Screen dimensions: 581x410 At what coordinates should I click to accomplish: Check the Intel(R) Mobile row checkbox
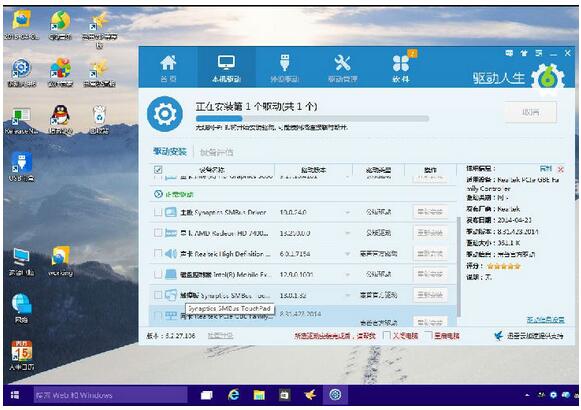tap(158, 274)
